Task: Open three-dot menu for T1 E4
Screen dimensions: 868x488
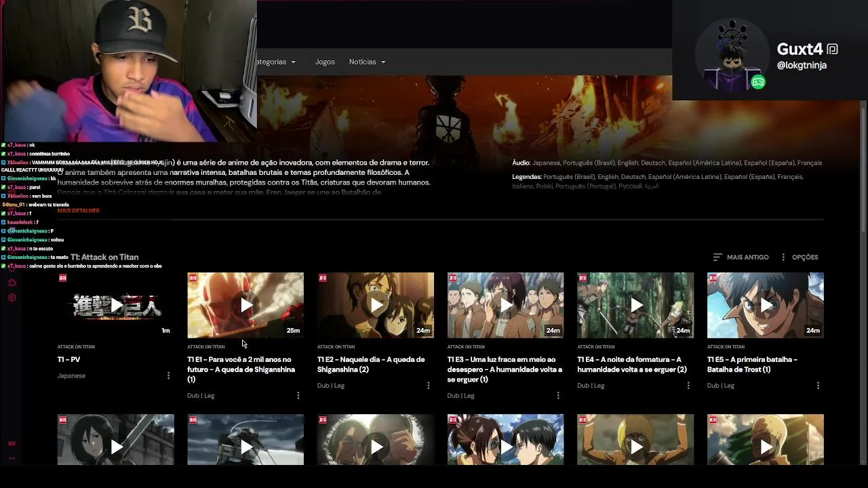Action: (x=688, y=385)
